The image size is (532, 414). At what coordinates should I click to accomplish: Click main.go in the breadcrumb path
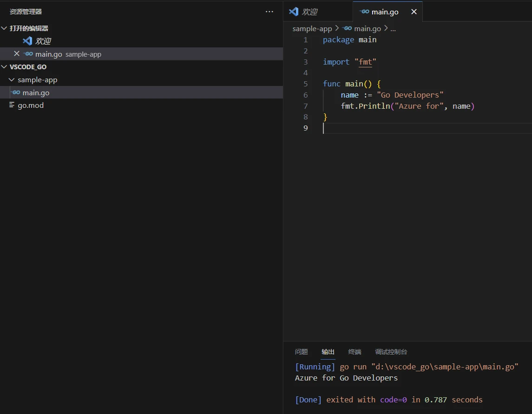click(x=368, y=28)
